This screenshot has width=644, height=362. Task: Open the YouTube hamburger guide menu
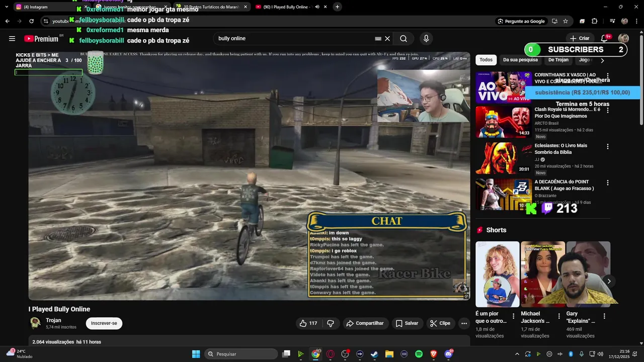pos(12,39)
